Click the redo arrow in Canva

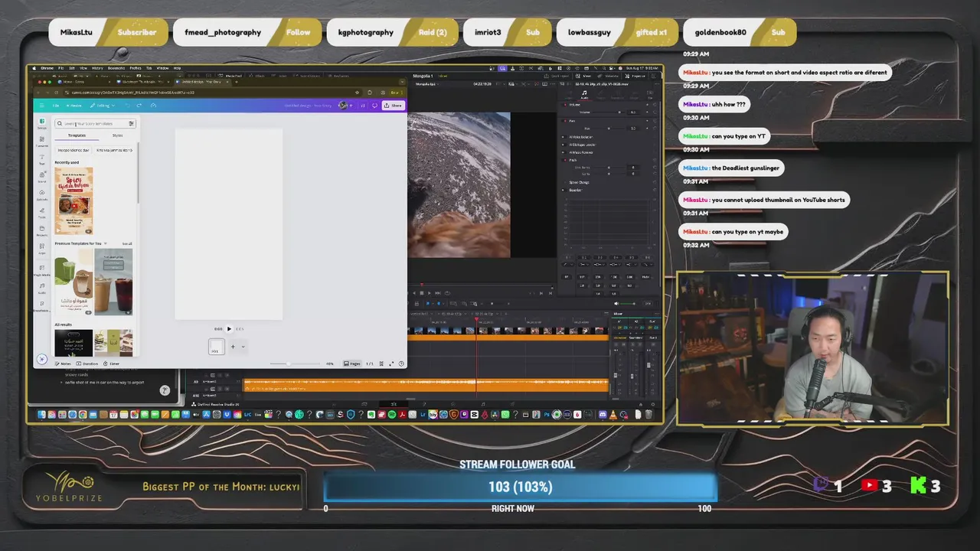point(139,106)
